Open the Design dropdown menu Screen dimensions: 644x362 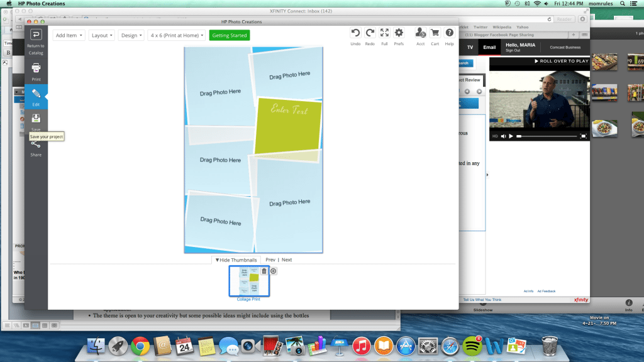point(131,35)
